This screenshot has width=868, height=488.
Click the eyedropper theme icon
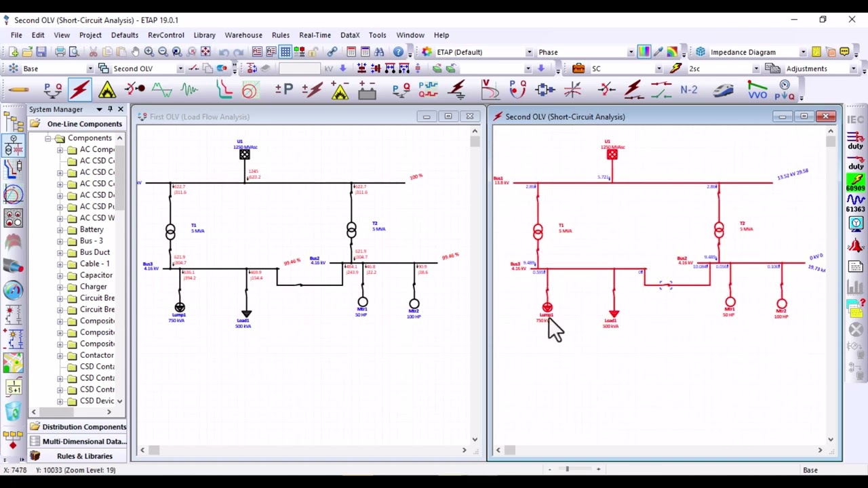click(x=658, y=52)
